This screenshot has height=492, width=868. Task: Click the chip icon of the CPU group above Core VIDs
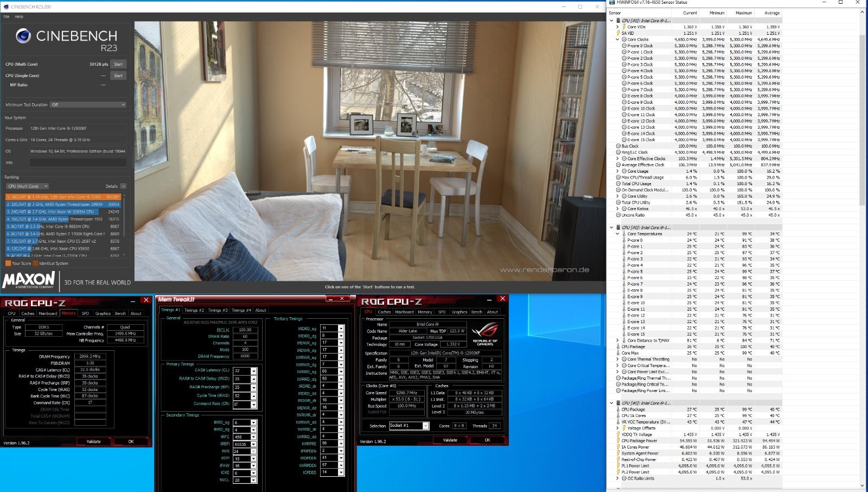coord(618,21)
